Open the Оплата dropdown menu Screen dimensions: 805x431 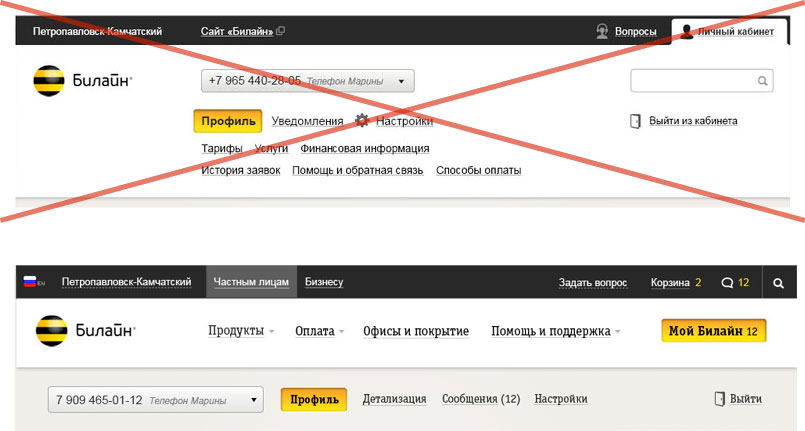[x=319, y=331]
